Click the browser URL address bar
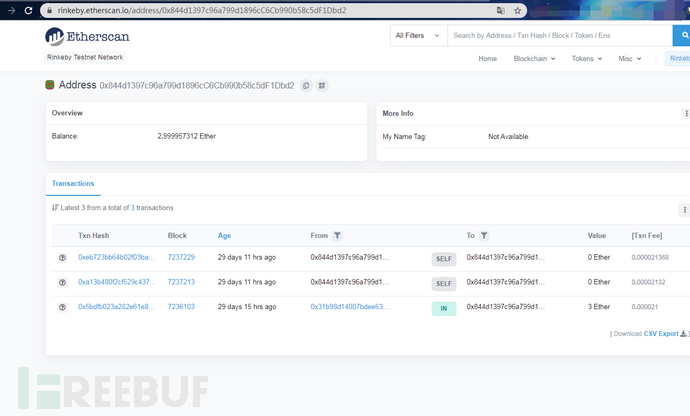The width and height of the screenshot is (690, 416). (x=283, y=10)
